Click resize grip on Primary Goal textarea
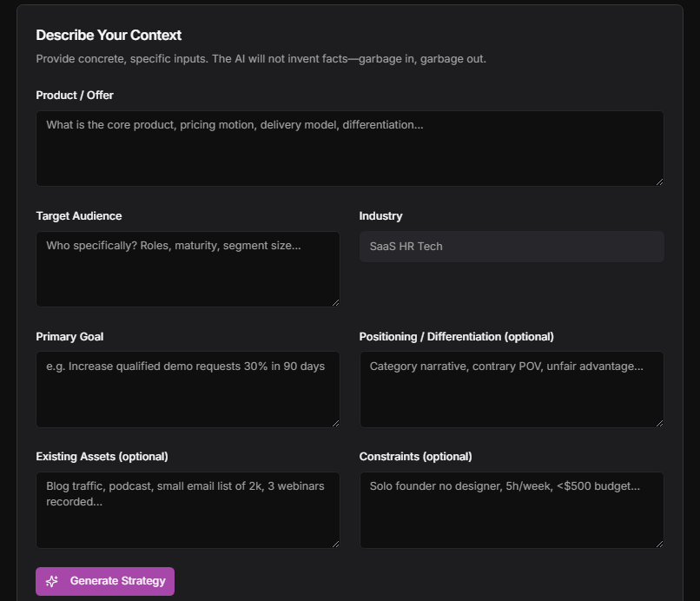 [x=335, y=421]
